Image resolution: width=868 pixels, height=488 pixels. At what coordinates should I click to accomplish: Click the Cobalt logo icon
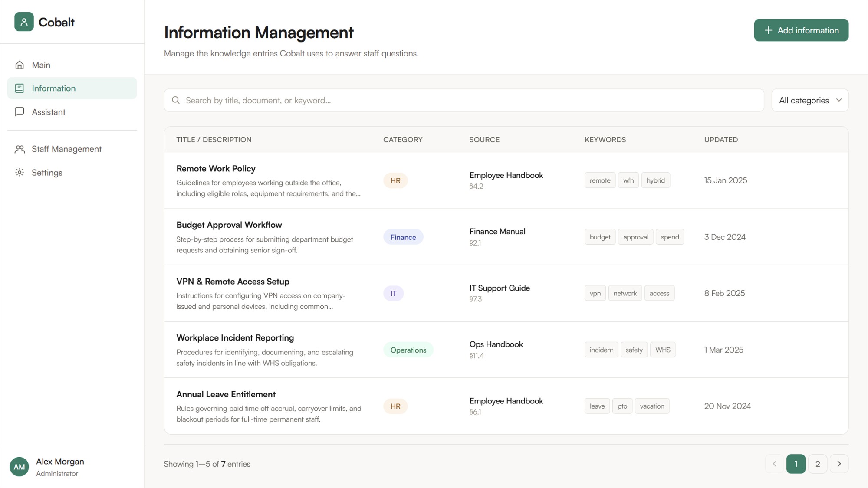click(24, 22)
